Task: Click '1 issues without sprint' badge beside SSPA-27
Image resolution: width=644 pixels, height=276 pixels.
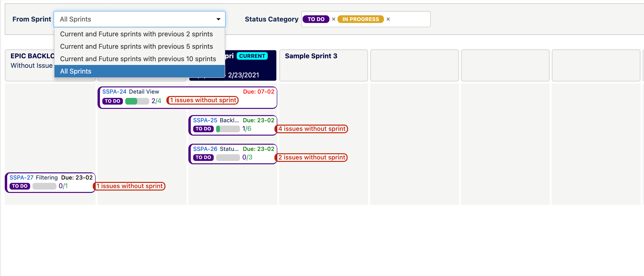Action: (x=129, y=186)
